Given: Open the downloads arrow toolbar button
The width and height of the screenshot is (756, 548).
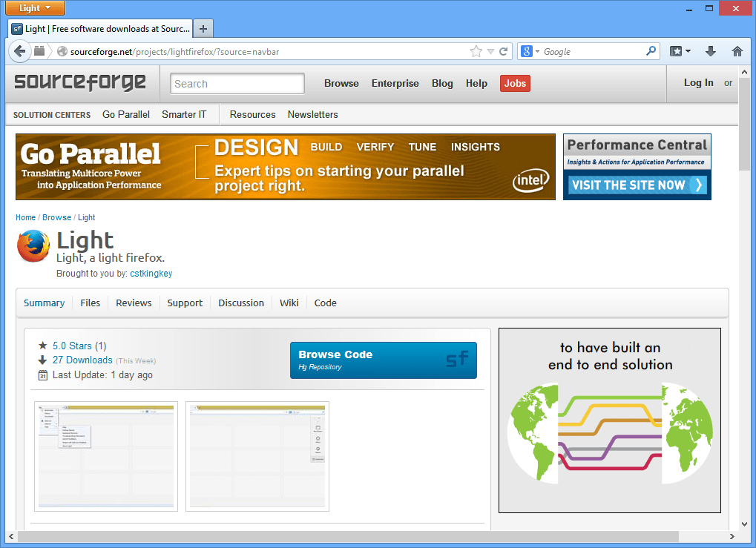Looking at the screenshot, I should point(710,51).
